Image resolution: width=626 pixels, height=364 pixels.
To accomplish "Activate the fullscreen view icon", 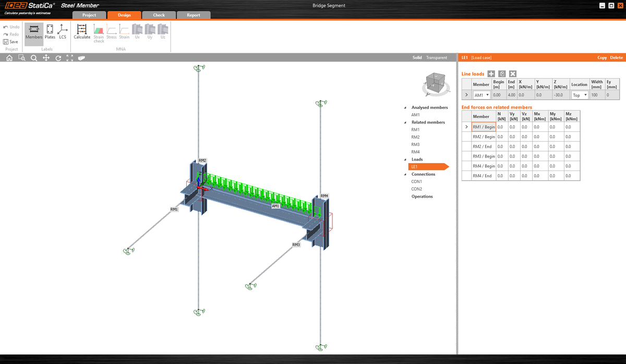I will click(x=70, y=58).
